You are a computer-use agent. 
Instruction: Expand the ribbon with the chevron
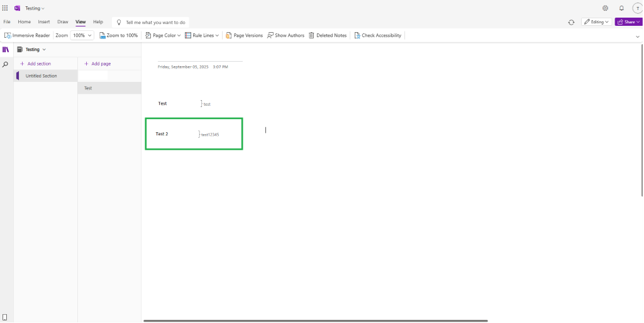coord(638,37)
